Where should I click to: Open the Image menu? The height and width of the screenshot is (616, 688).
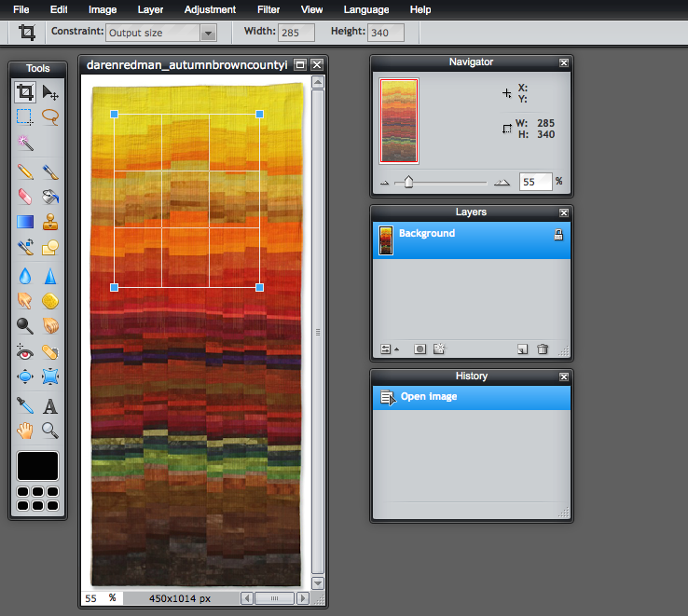pos(103,9)
